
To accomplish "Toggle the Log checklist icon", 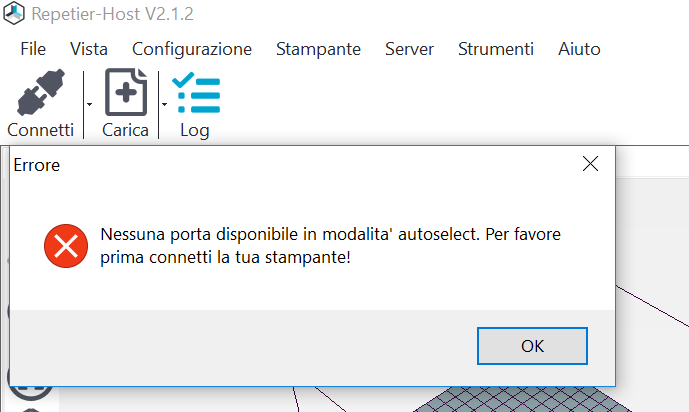I will coord(196,93).
